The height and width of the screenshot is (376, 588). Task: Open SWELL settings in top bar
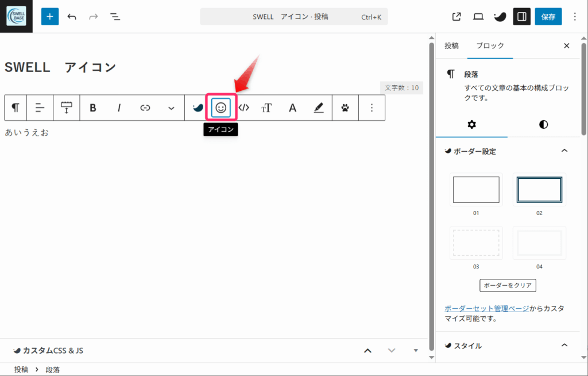[500, 17]
